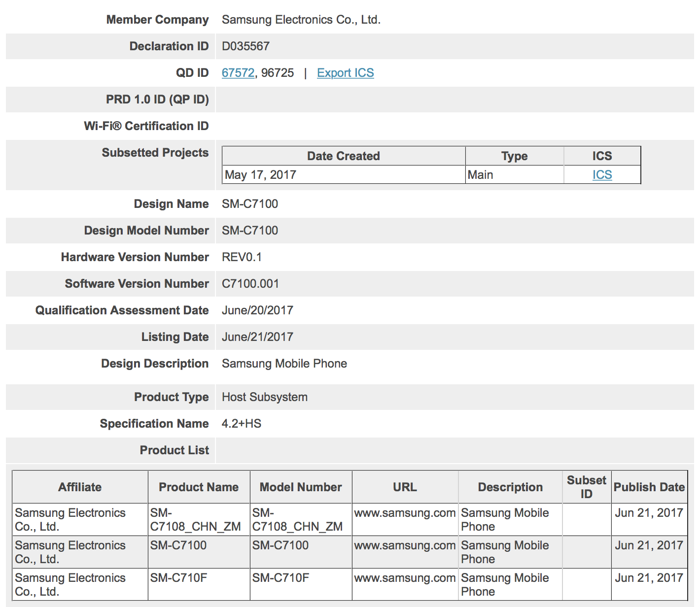Screen dimensions: 700x607
Task: Select SM-C7108_CHN_ZM in the Product Name column
Action: pyautogui.click(x=195, y=520)
